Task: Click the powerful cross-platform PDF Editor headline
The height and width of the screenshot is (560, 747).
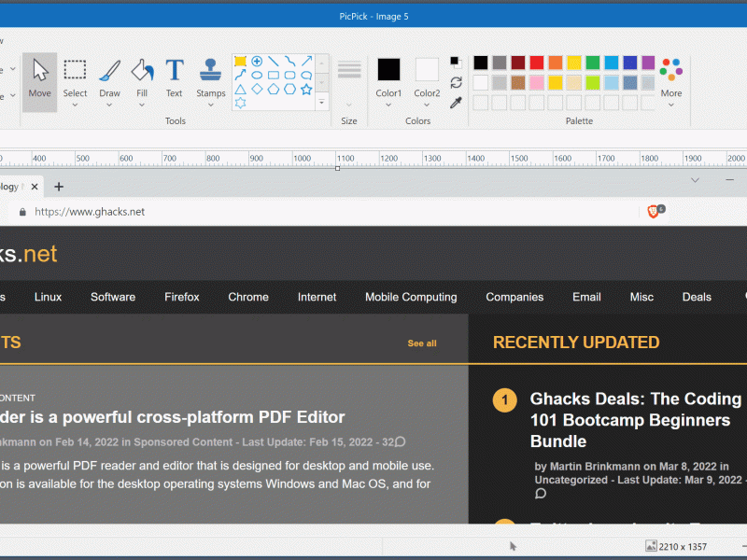Action: [173, 417]
